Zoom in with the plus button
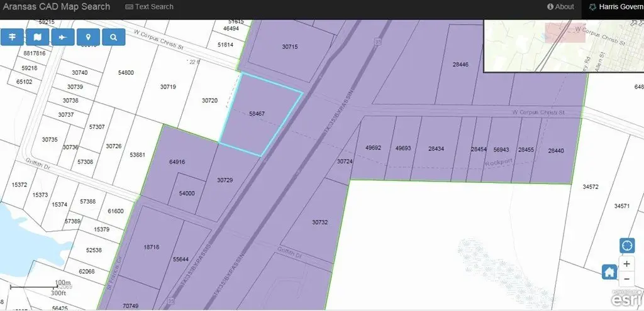644x311 pixels. click(x=626, y=264)
